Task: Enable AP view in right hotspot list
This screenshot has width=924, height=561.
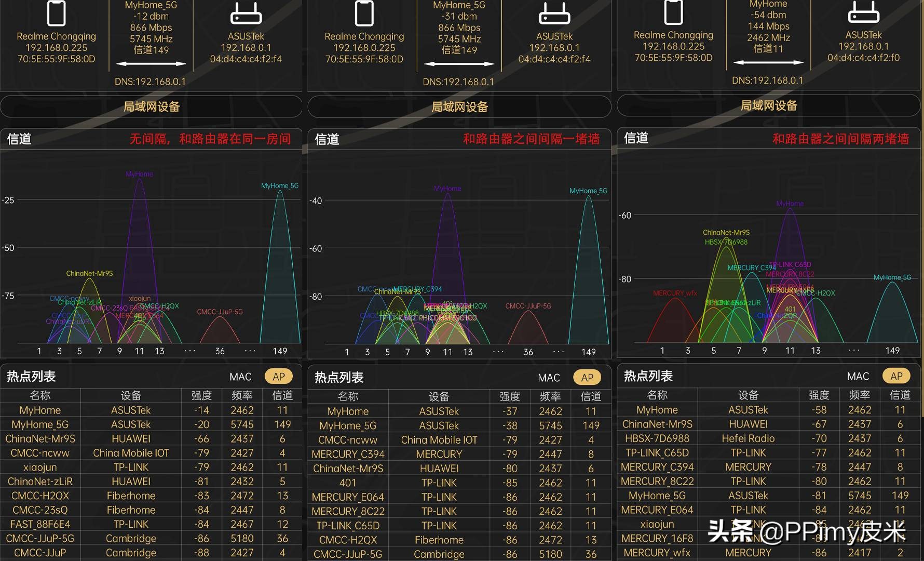Action: click(896, 376)
